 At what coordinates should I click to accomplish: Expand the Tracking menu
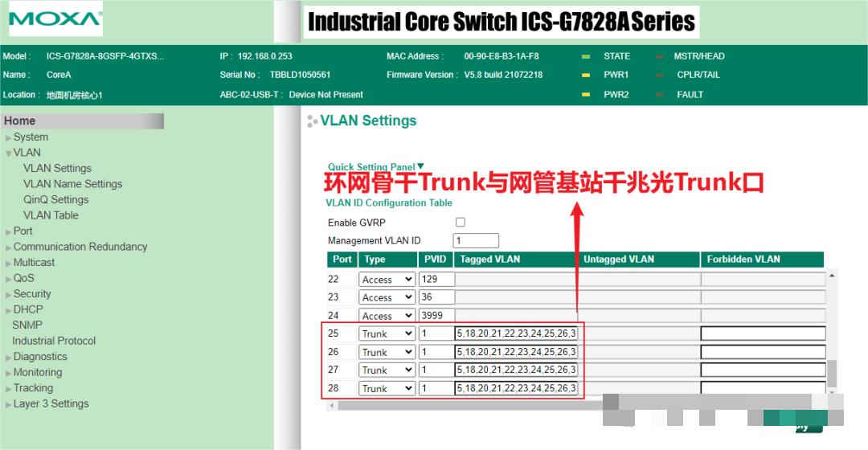(8, 389)
